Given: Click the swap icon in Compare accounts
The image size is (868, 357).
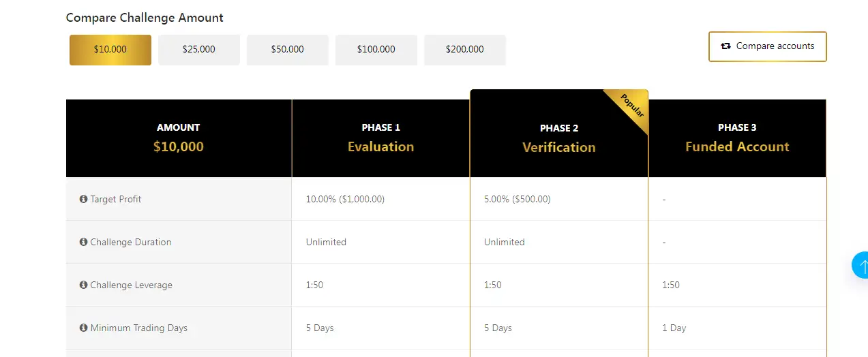Looking at the screenshot, I should (x=725, y=46).
